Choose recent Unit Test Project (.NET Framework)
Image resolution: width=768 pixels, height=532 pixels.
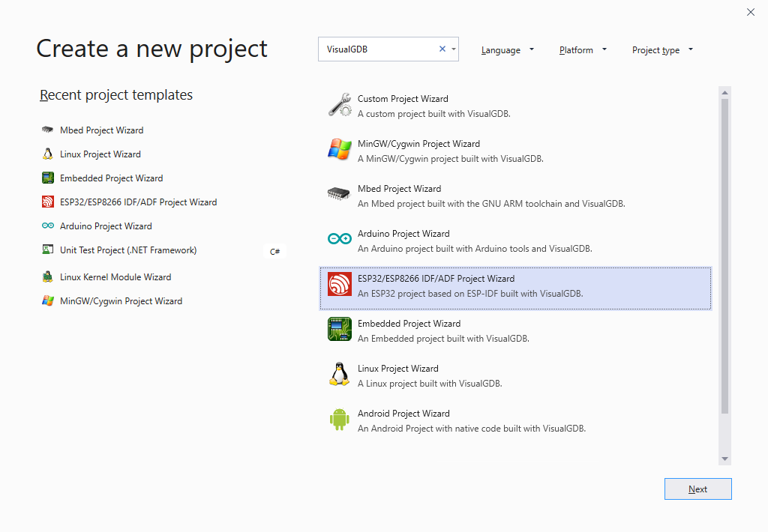coord(128,250)
